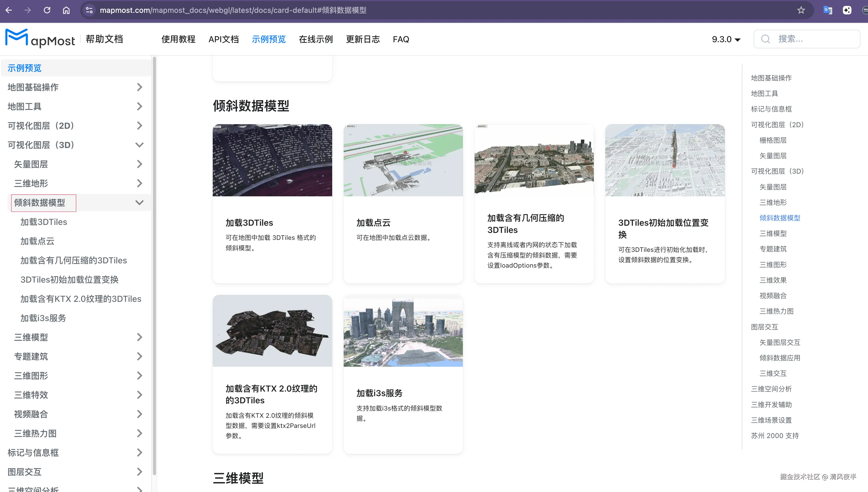Reload the page with refresh icon
Screen dimensions: 868x492
(x=47, y=10)
